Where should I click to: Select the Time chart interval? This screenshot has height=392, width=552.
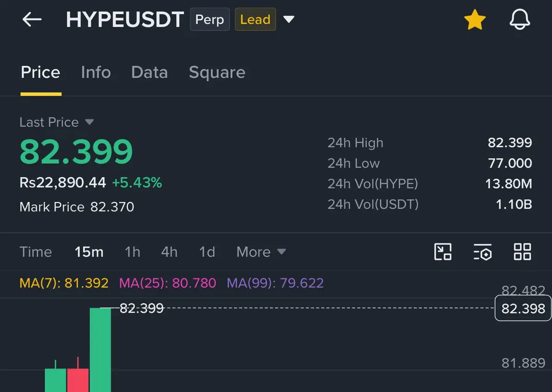click(36, 252)
